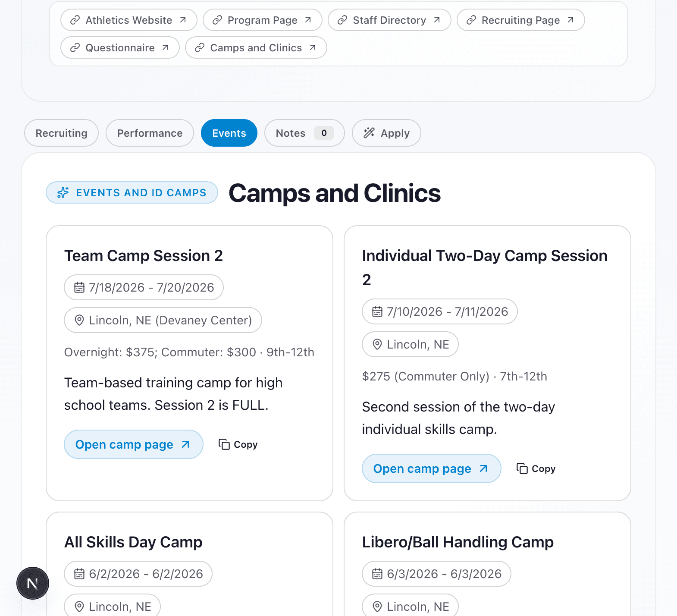The height and width of the screenshot is (616, 677).
Task: Click the Copy icon under Team Camp Session 2
Action: (224, 444)
